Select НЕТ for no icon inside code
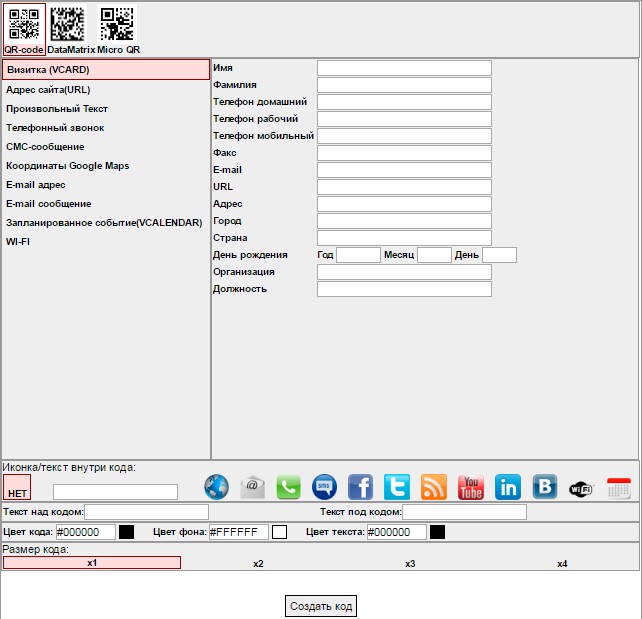The image size is (642, 619). click(x=17, y=487)
